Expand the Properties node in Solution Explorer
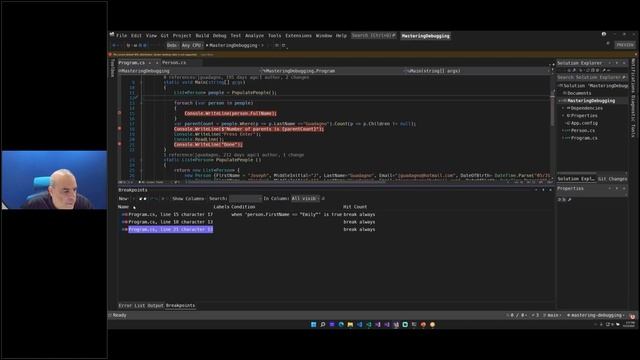 click(564, 116)
